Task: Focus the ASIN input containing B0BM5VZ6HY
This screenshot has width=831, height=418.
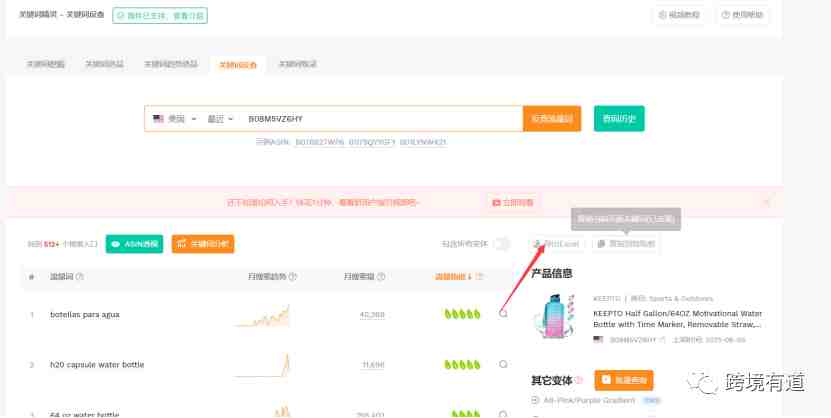Action: coord(382,119)
